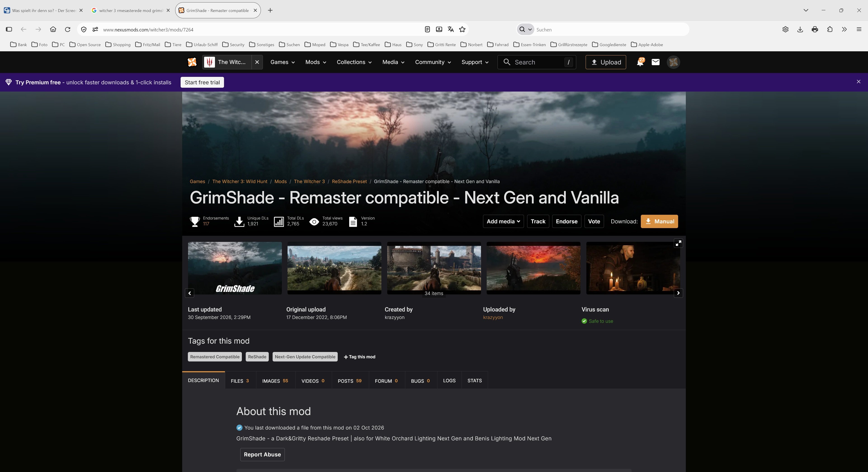This screenshot has width=868, height=472.
Task: Save page to Pocket icon
Action: (439, 29)
